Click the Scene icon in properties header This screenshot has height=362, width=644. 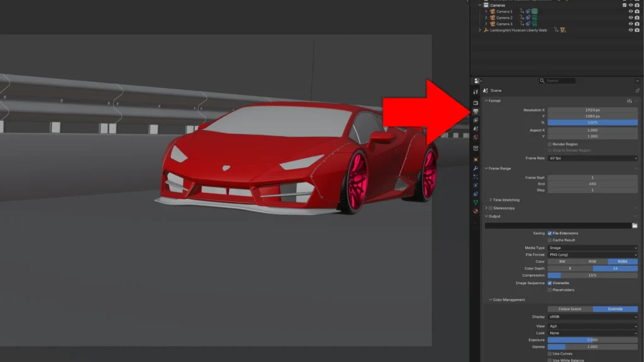(x=486, y=90)
